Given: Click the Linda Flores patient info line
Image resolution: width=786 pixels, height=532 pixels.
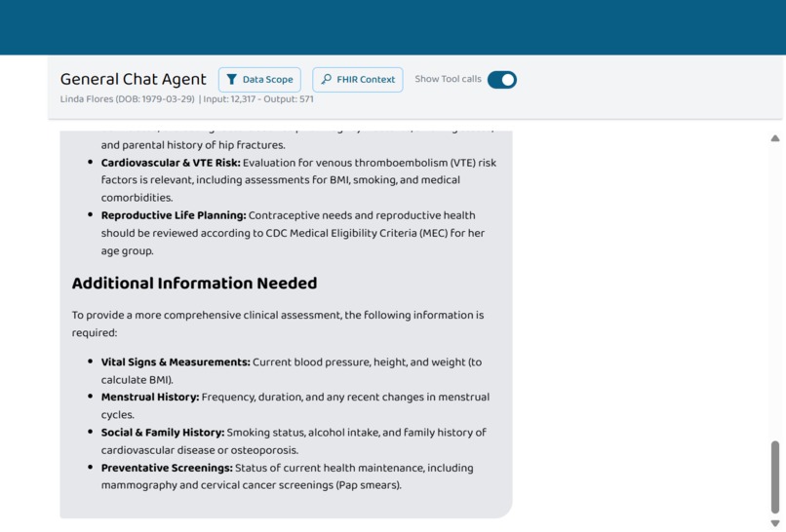Looking at the screenshot, I should 187,99.
